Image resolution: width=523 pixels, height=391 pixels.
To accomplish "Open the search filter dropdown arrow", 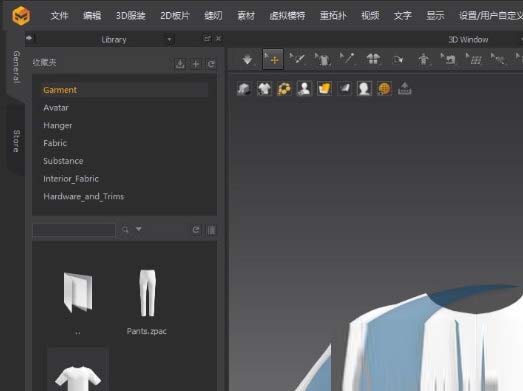I will pos(139,229).
